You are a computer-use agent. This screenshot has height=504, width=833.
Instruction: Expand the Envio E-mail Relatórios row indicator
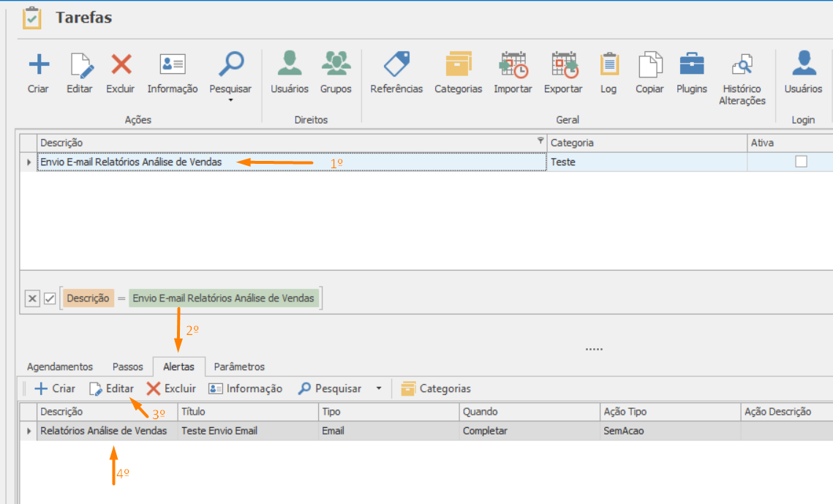tap(29, 162)
